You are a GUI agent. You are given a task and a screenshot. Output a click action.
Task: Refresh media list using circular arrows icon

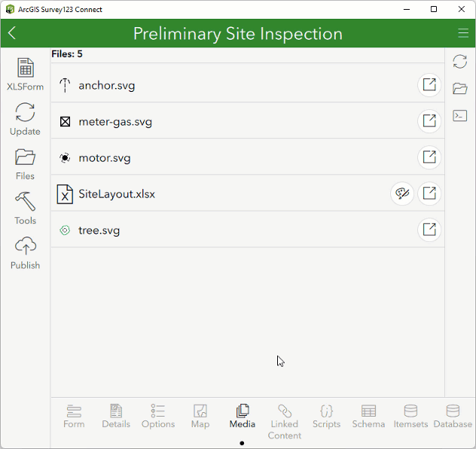tap(460, 62)
